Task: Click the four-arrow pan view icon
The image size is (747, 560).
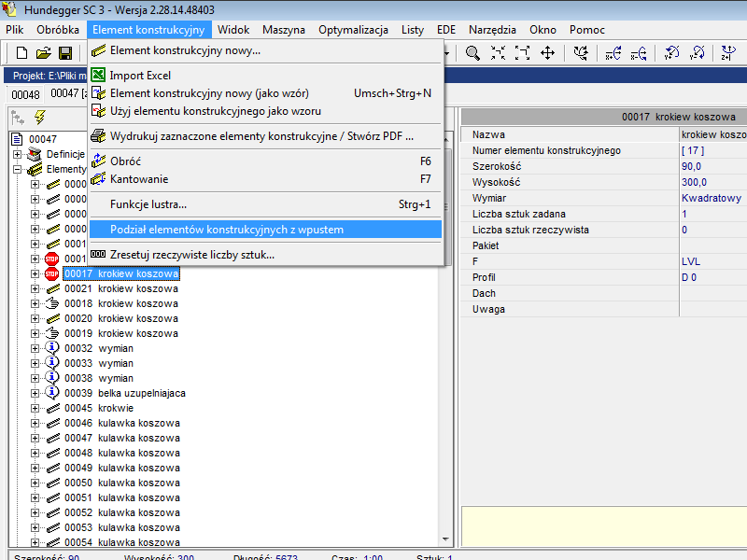Action: 548,53
